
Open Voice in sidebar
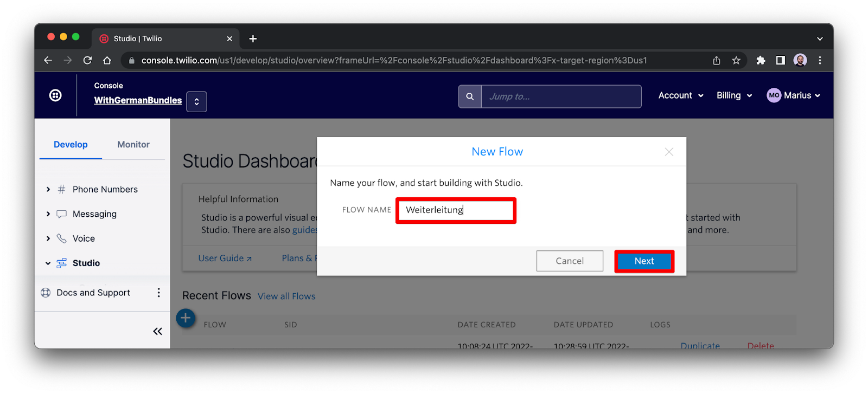(x=84, y=238)
